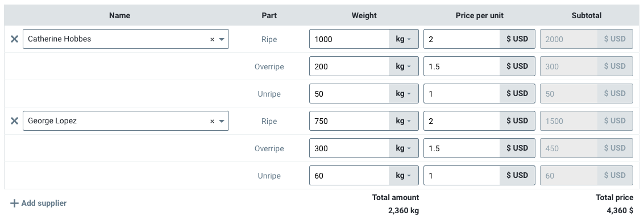Image resolution: width=644 pixels, height=224 pixels.
Task: Focus George's Unripe price per unit field
Action: (x=462, y=176)
